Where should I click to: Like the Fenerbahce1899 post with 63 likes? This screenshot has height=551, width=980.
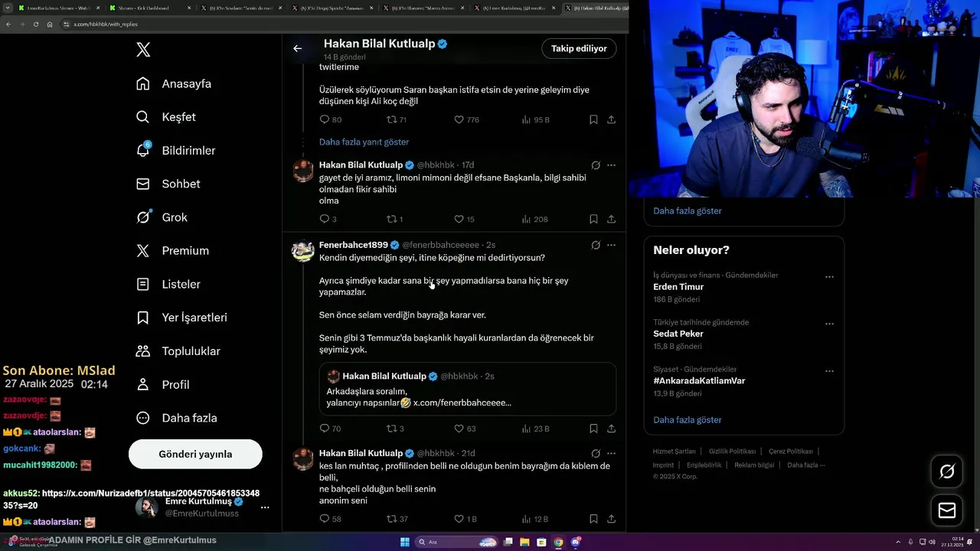[465, 429]
